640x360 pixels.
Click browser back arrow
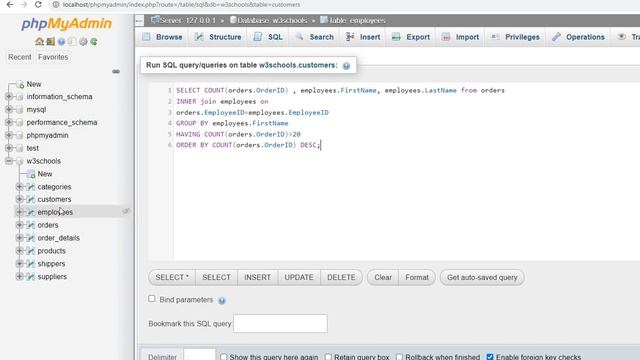click(x=9, y=4)
